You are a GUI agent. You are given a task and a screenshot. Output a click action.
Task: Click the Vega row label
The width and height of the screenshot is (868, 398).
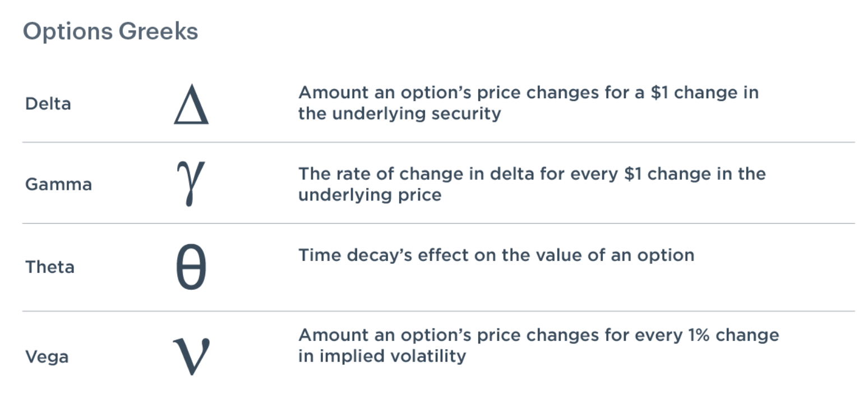pos(47,357)
